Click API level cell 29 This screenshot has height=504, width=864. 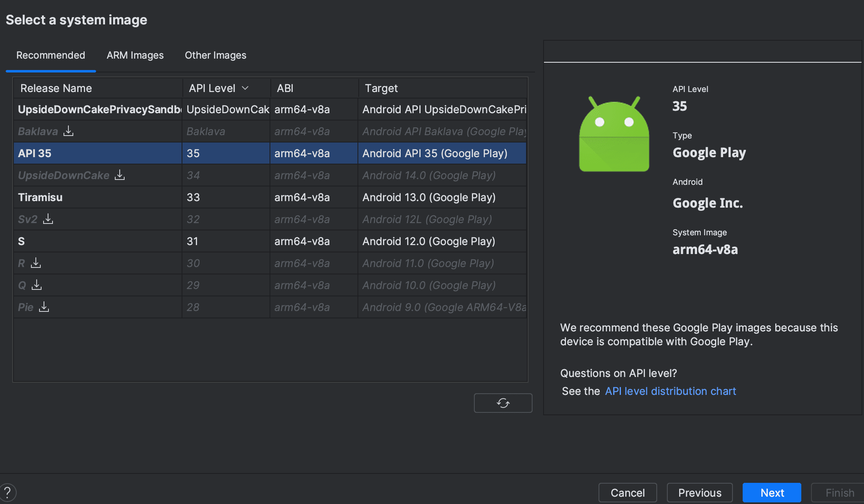coord(226,285)
